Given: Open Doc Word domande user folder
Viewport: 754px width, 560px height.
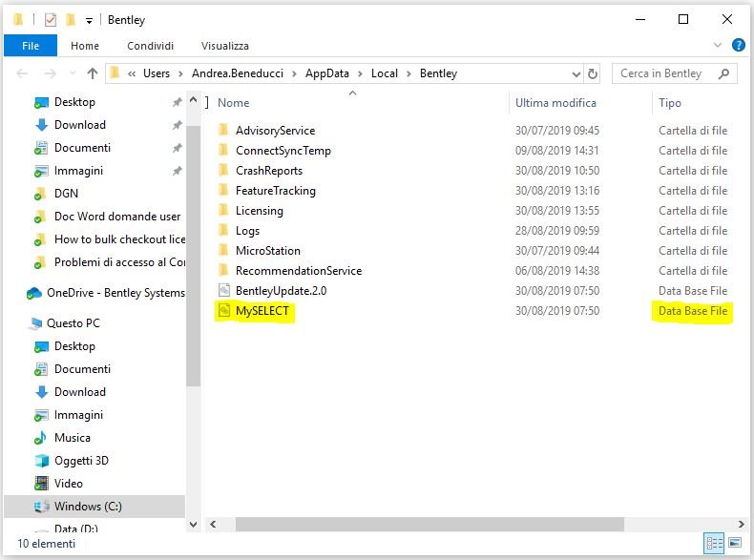Looking at the screenshot, I should (x=116, y=217).
